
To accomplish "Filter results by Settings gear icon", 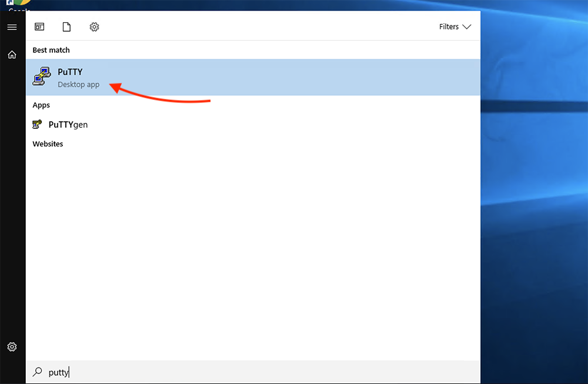I will click(x=94, y=26).
